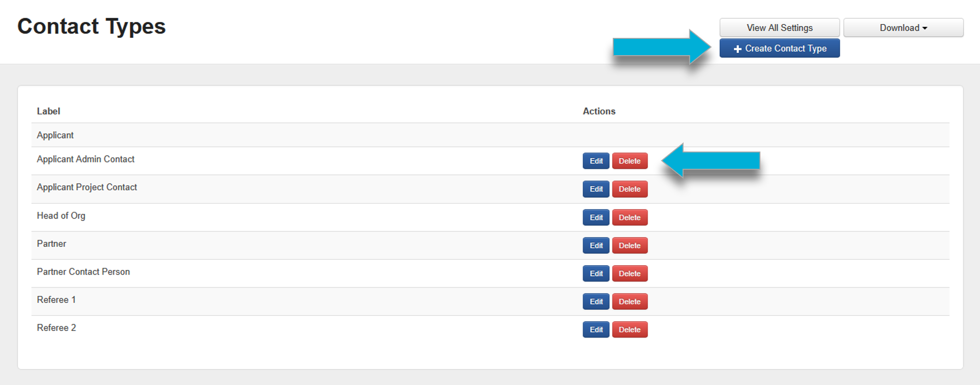Viewport: 980px width, 385px height.
Task: Edit the Applicant Project Contact type
Action: pyautogui.click(x=596, y=189)
